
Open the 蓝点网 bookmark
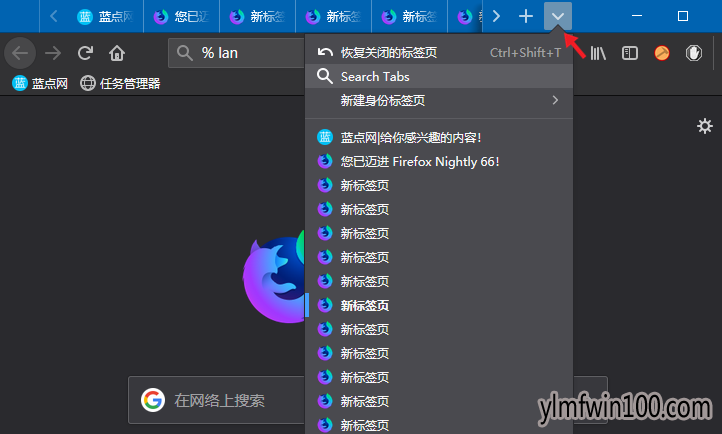(x=40, y=83)
